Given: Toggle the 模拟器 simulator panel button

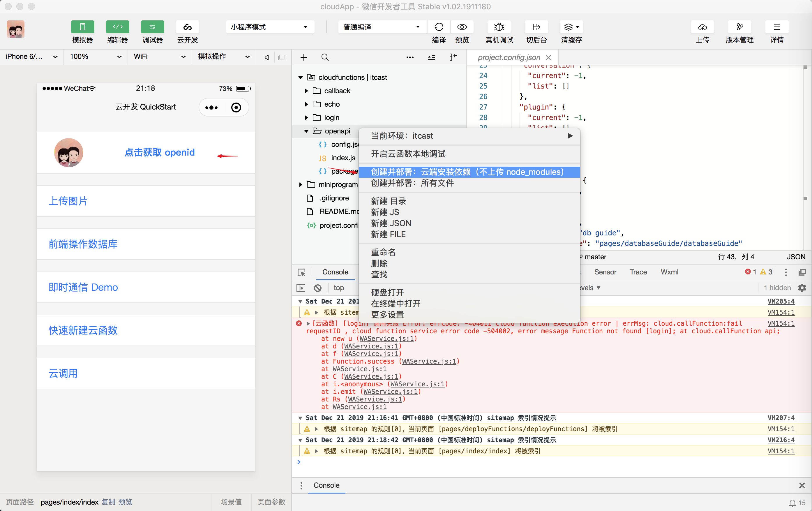Looking at the screenshot, I should pos(82,27).
